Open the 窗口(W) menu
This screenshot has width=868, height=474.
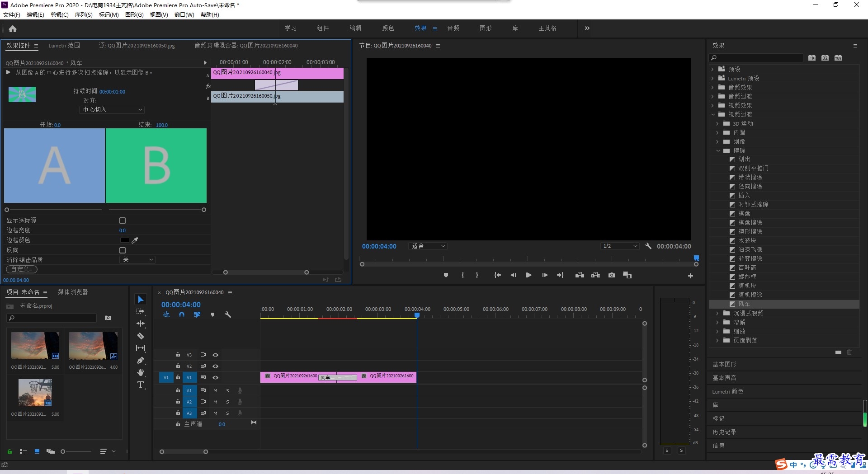click(184, 15)
